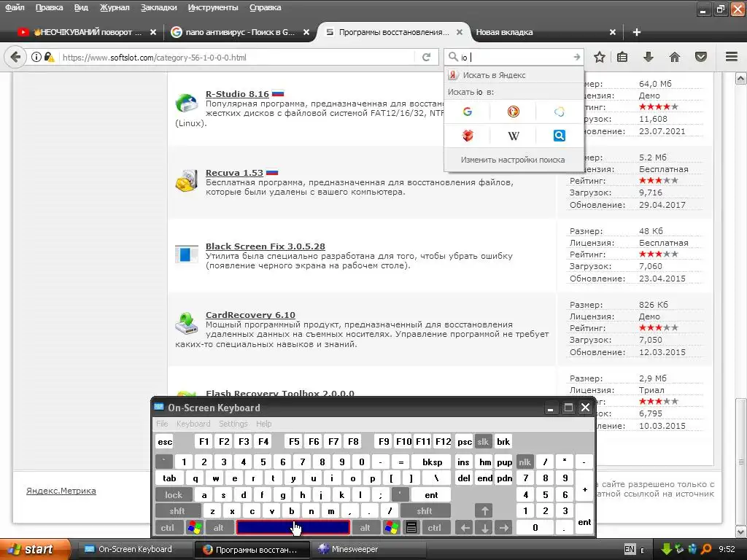Search with Wikipedia W icon

point(513,136)
